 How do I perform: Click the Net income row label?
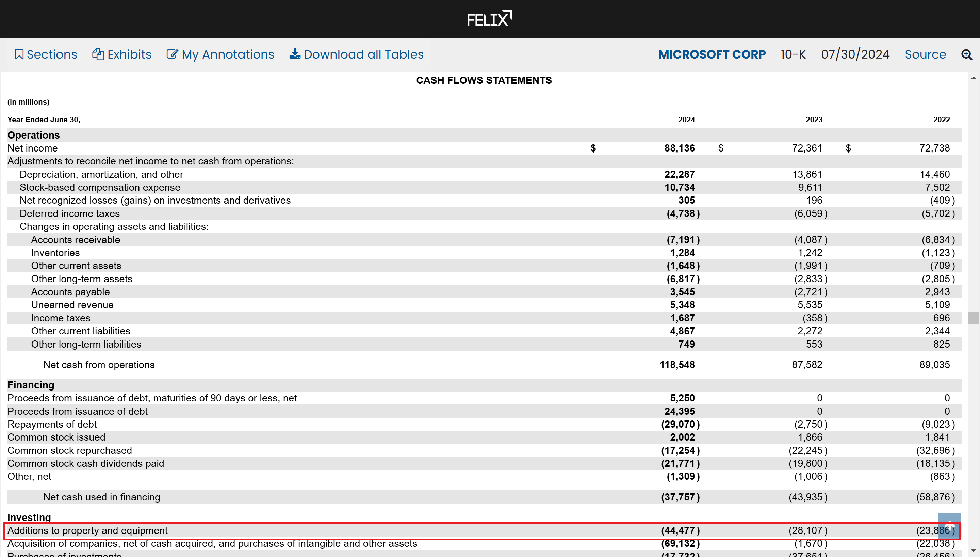pyautogui.click(x=32, y=148)
